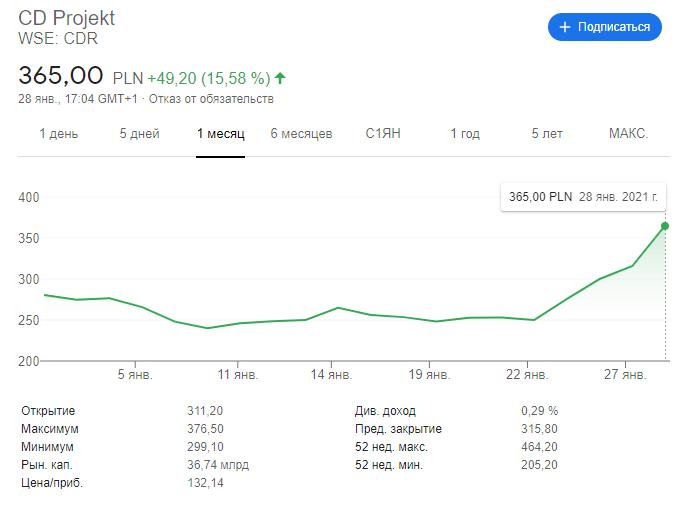Image resolution: width=690 pixels, height=518 pixels.
Task: Click the Открытие label
Action: click(48, 411)
